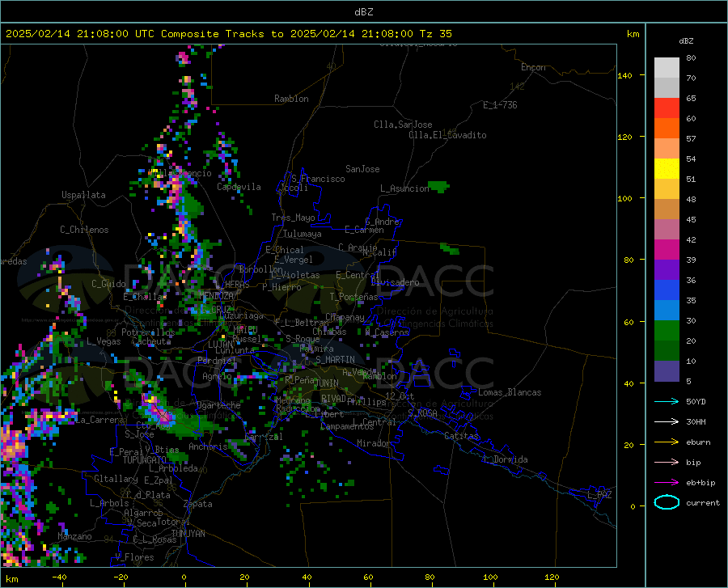Click the 'V_Flores' map label
This screenshot has width=728, height=588.
(x=134, y=557)
